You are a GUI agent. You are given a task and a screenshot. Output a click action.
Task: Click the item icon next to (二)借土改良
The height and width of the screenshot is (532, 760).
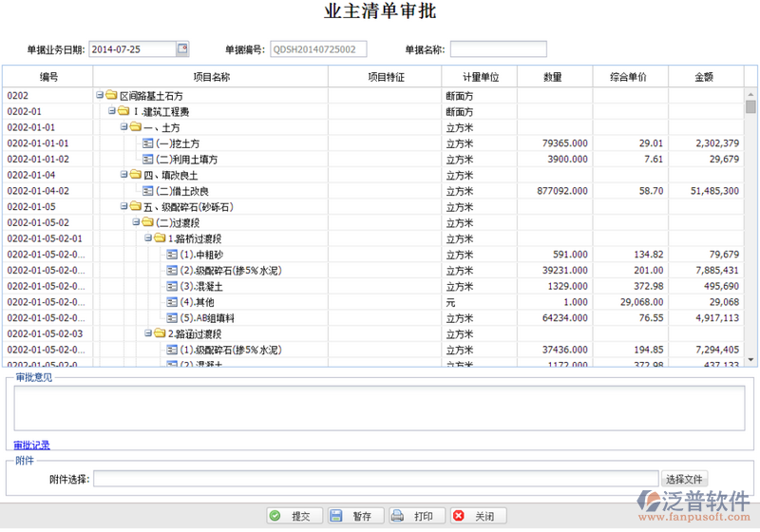point(147,191)
